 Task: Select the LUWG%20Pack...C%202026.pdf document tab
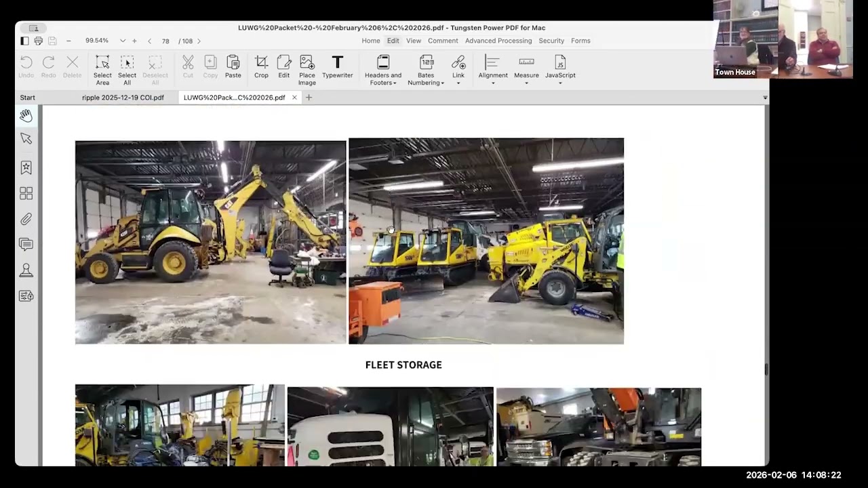point(234,98)
